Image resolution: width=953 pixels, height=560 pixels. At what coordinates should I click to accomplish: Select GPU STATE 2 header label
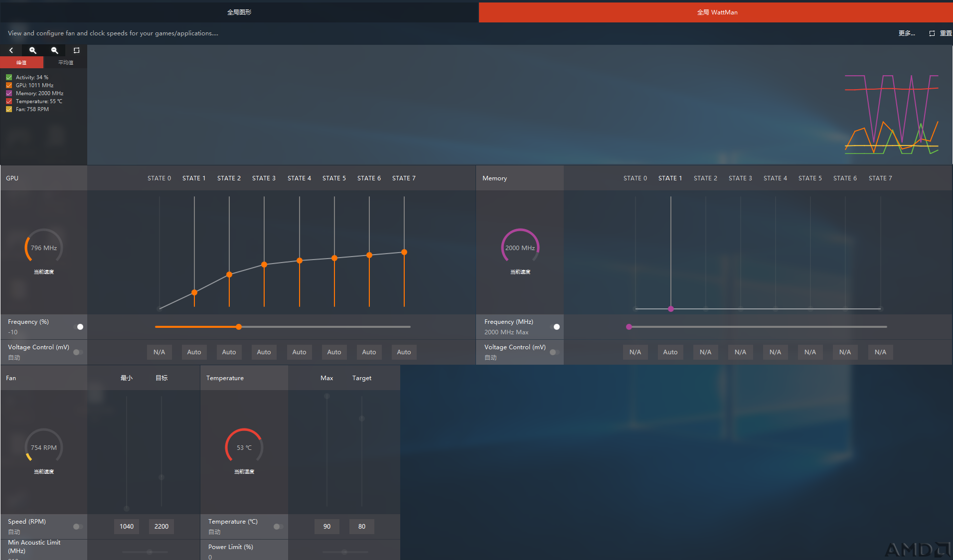pyautogui.click(x=229, y=178)
